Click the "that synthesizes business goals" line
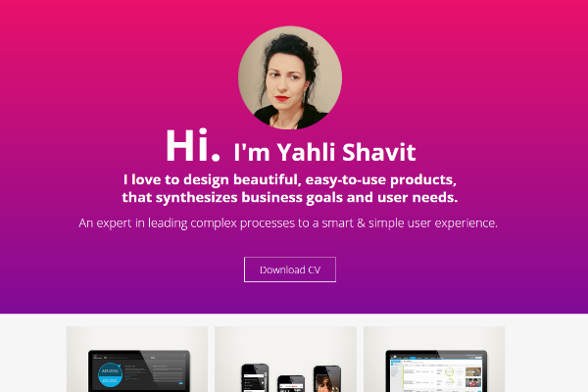Image resolution: width=588 pixels, height=392 pixels. coord(290,197)
